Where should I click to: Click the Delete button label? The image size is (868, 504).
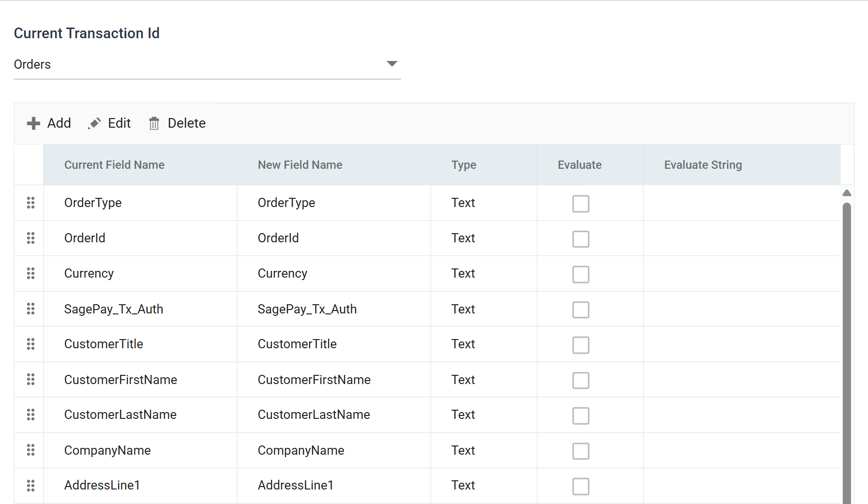coord(187,123)
